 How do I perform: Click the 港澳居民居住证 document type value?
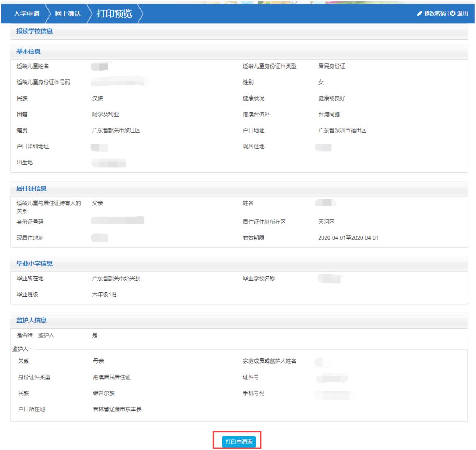[x=112, y=377]
